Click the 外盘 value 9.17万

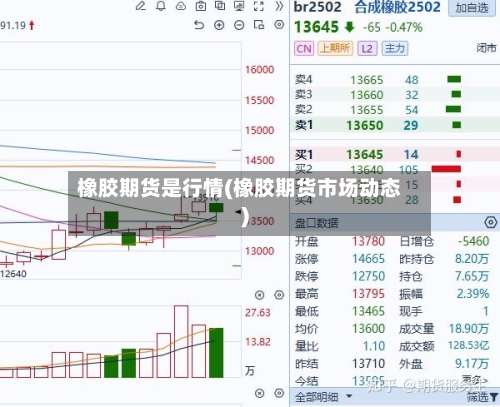[x=472, y=363]
